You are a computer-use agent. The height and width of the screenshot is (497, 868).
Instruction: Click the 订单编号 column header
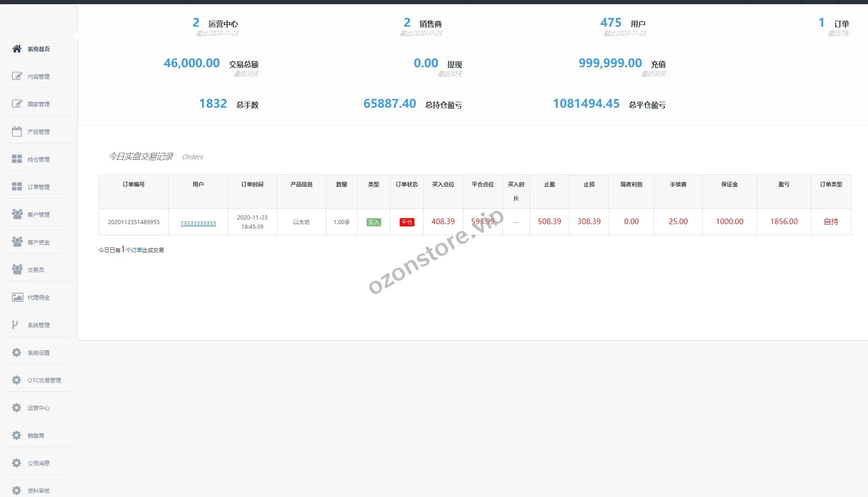(x=134, y=185)
